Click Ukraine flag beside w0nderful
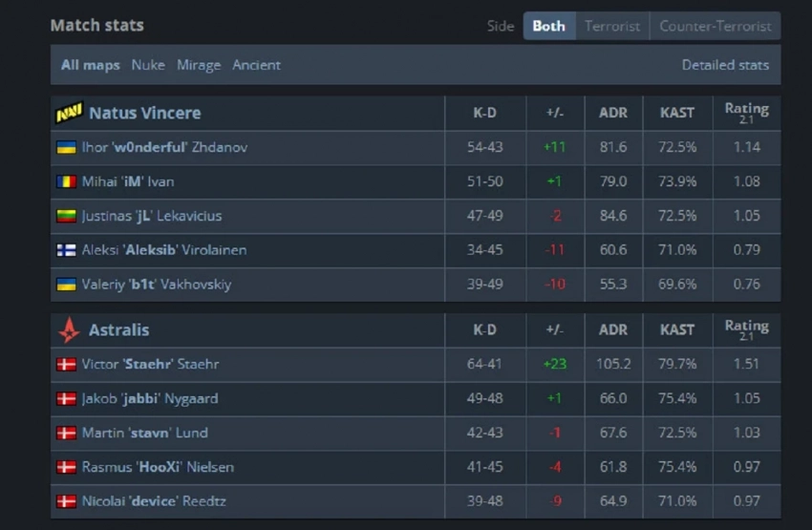The image size is (812, 530). click(x=66, y=147)
